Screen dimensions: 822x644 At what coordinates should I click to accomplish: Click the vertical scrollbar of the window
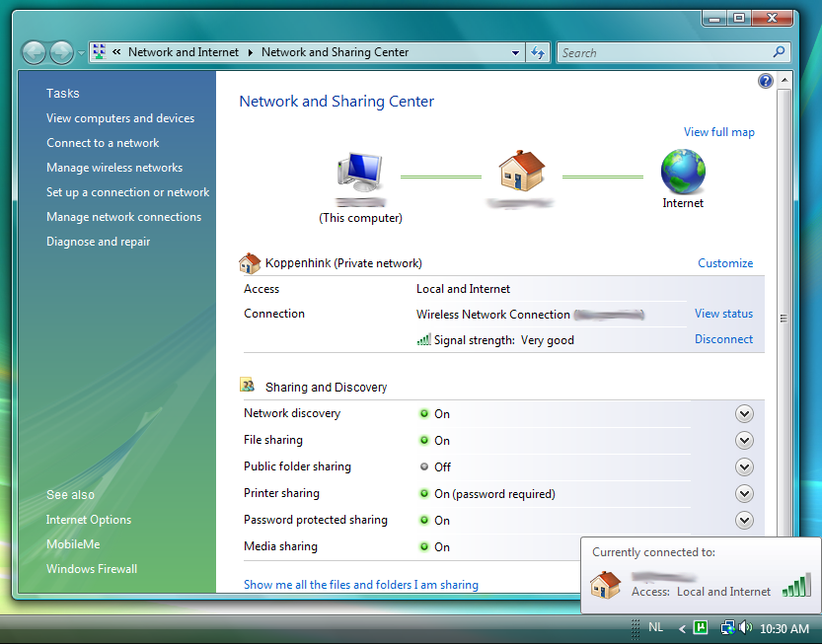[784, 318]
